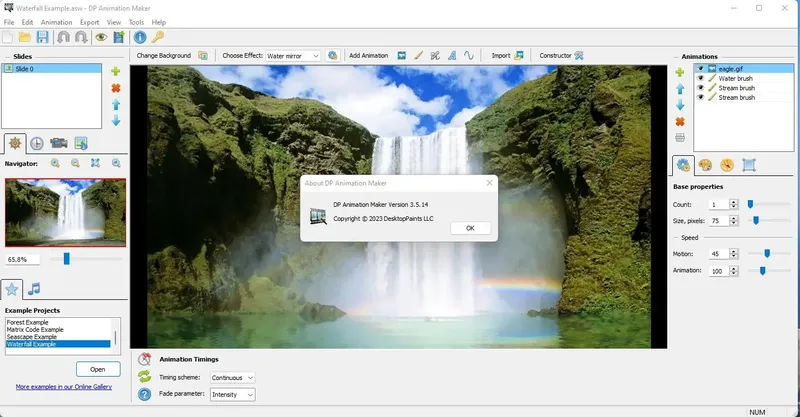Screen dimensions: 800x417
Task: Select Slide 0 in the Slides list
Action: pos(52,68)
